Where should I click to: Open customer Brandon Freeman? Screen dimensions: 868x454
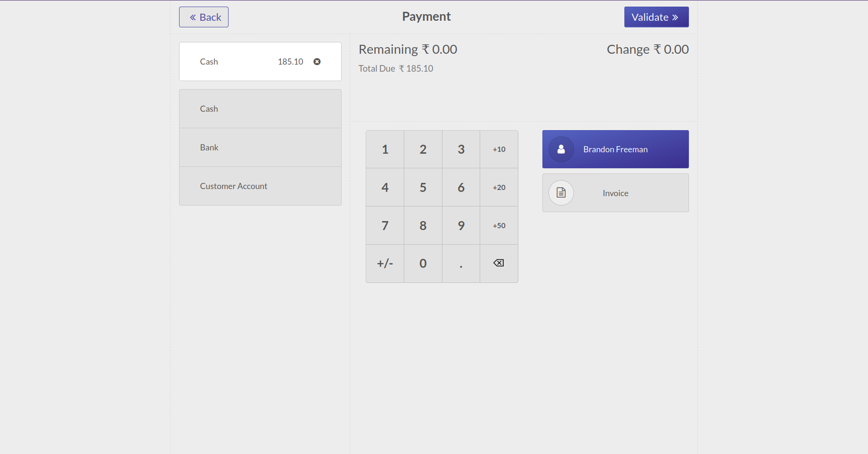tap(615, 149)
